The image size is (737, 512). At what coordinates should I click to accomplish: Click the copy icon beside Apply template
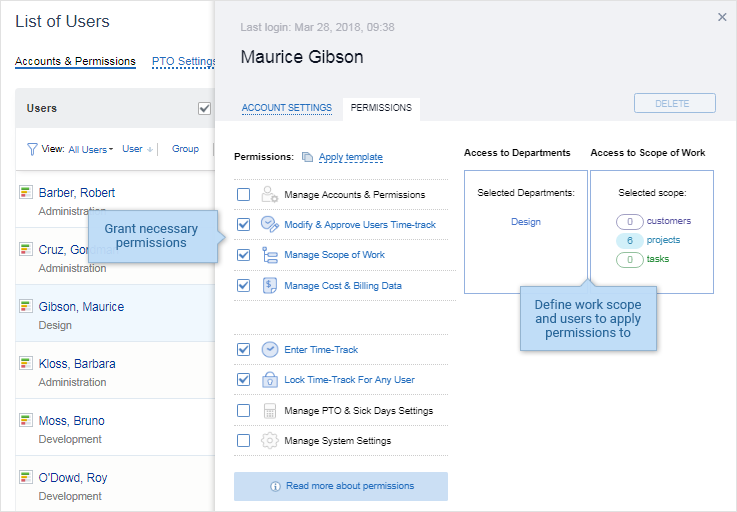(307, 157)
